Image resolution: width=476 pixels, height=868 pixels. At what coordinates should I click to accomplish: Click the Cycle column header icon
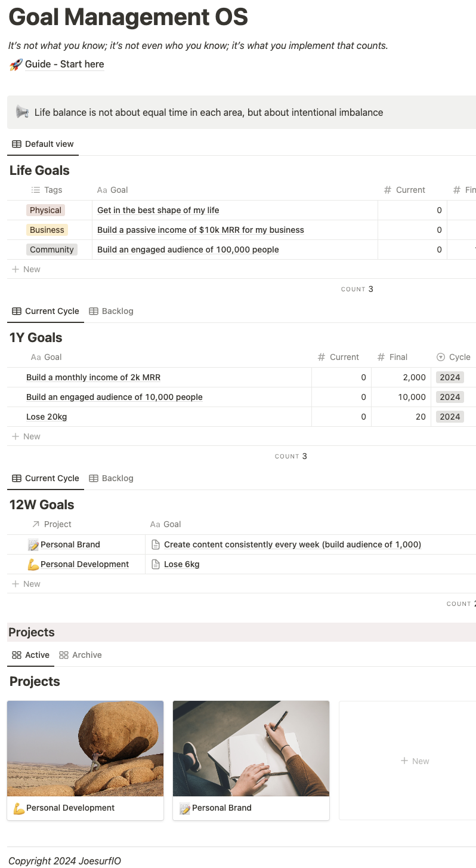point(441,357)
